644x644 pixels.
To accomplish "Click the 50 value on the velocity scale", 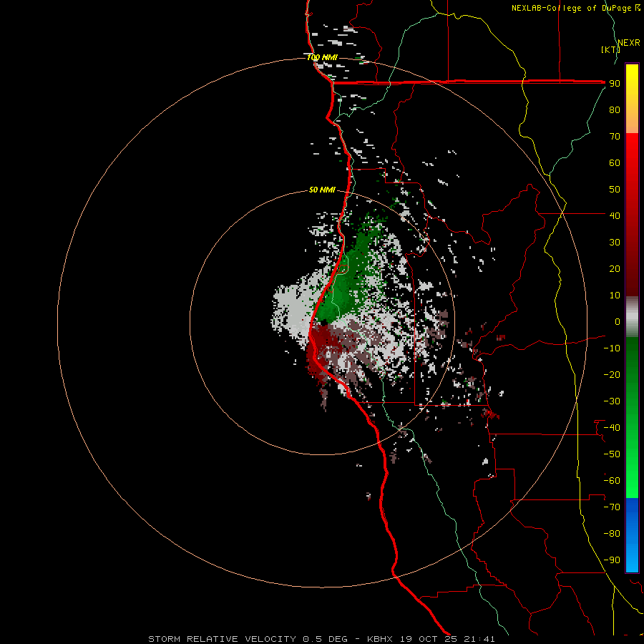I will (x=615, y=190).
